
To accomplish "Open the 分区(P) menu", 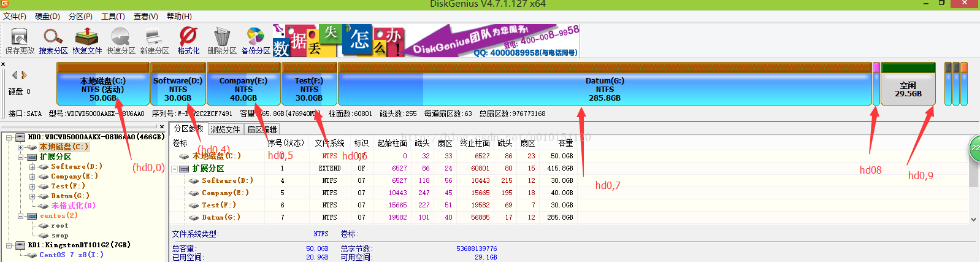I will point(80,17).
